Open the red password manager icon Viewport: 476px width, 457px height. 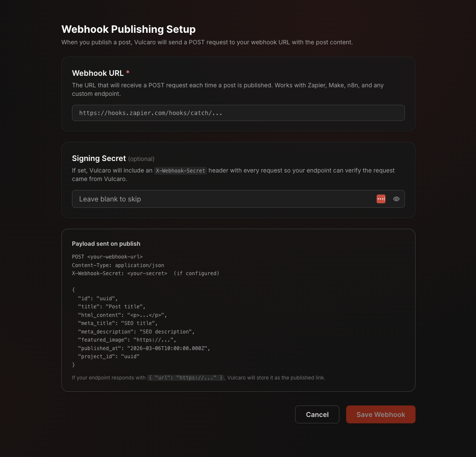click(381, 199)
